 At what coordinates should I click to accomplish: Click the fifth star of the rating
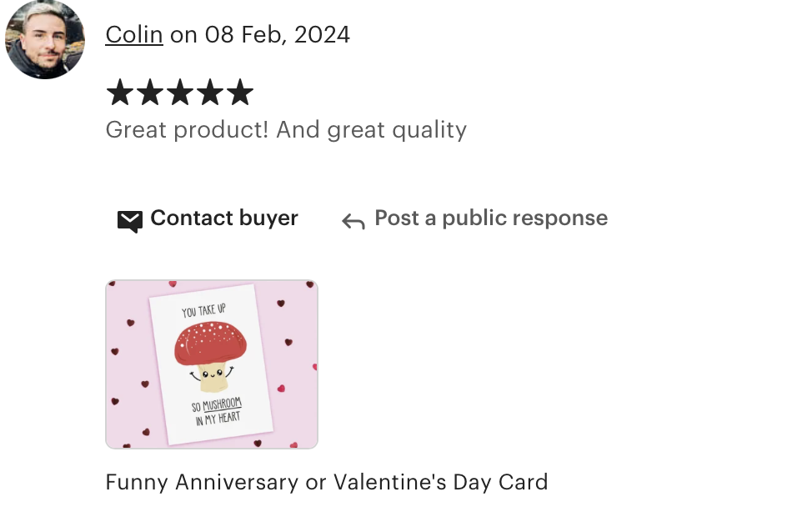pos(239,92)
